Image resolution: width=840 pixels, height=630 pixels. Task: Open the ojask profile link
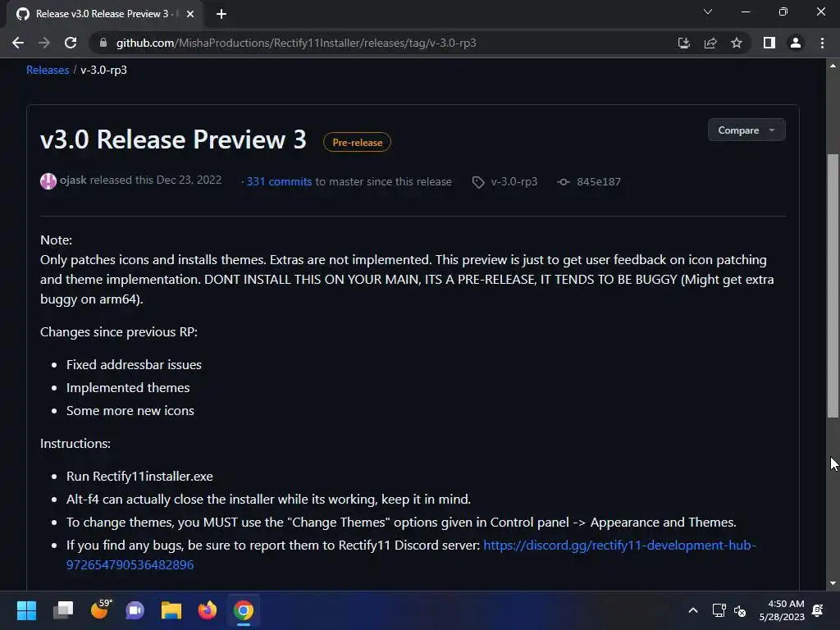point(73,180)
